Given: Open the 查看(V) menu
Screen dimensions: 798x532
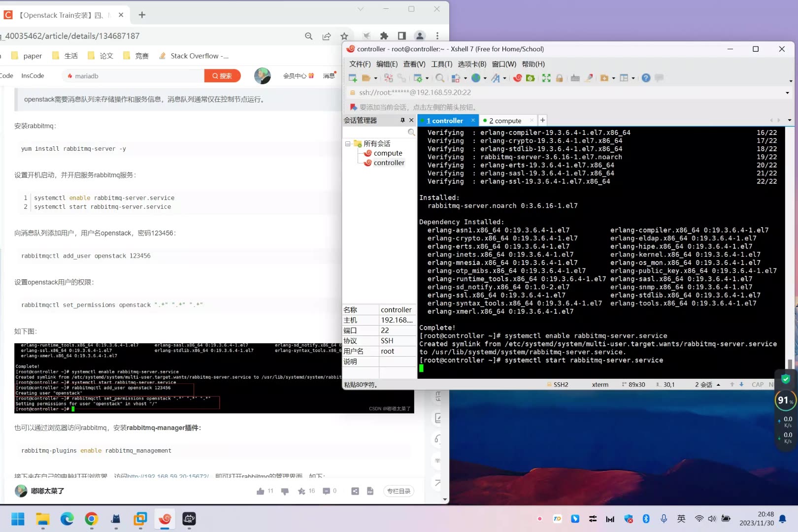Looking at the screenshot, I should click(414, 64).
